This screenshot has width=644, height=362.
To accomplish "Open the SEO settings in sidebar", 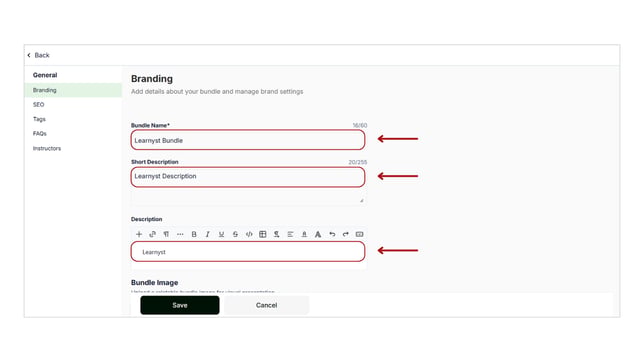I will tap(39, 105).
